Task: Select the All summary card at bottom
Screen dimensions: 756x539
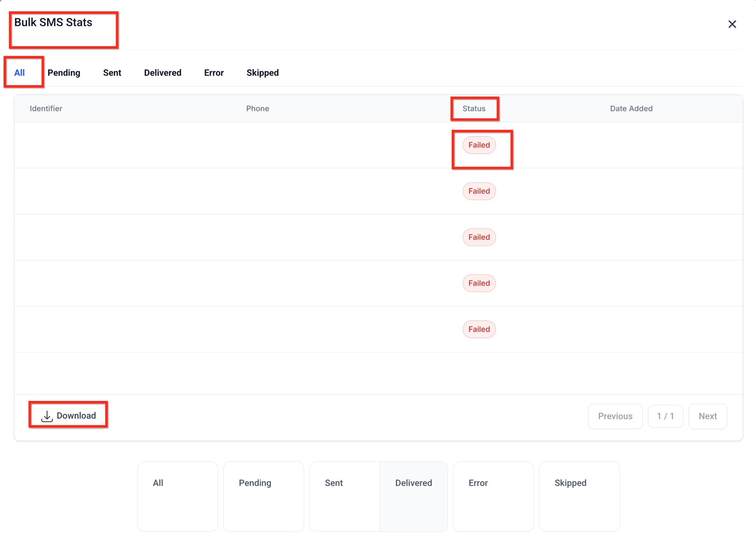Action: coord(177,495)
